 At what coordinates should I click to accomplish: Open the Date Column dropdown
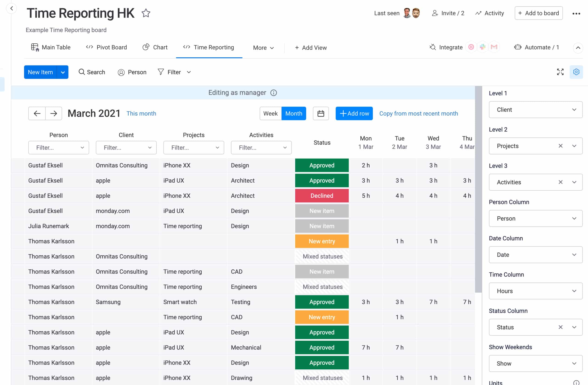[x=535, y=255]
